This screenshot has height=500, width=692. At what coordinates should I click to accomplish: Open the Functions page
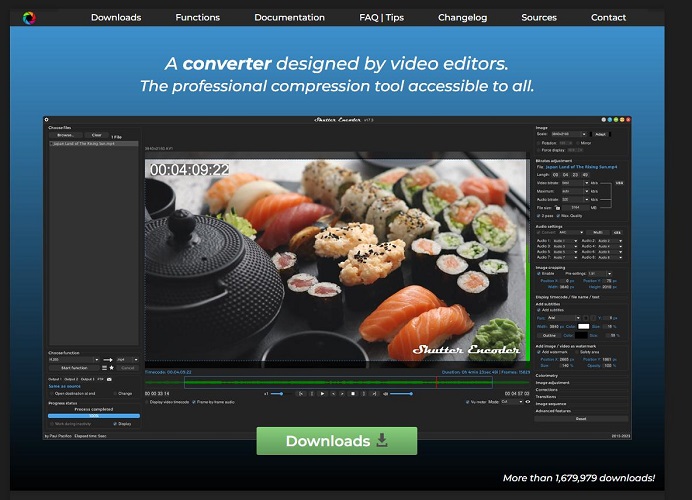pos(197,18)
